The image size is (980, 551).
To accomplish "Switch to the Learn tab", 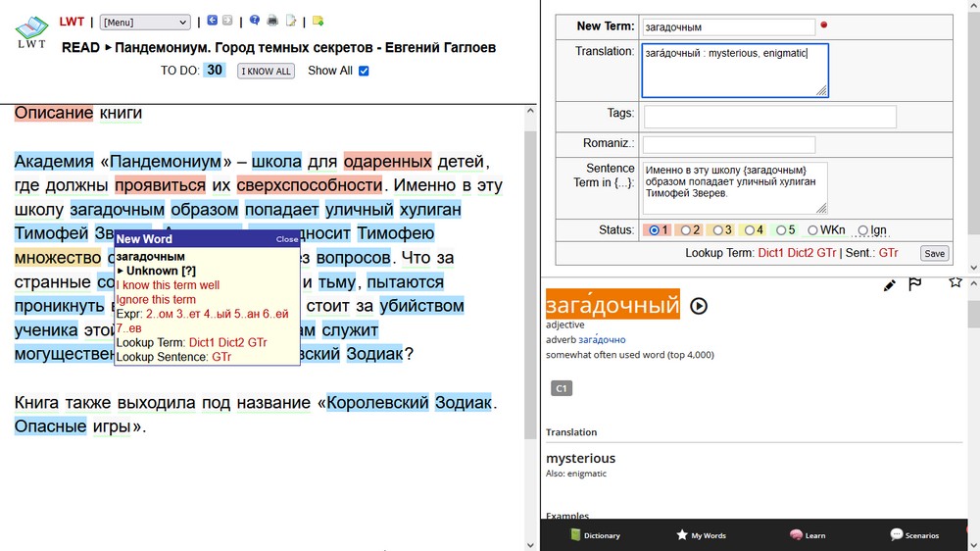I will [808, 535].
